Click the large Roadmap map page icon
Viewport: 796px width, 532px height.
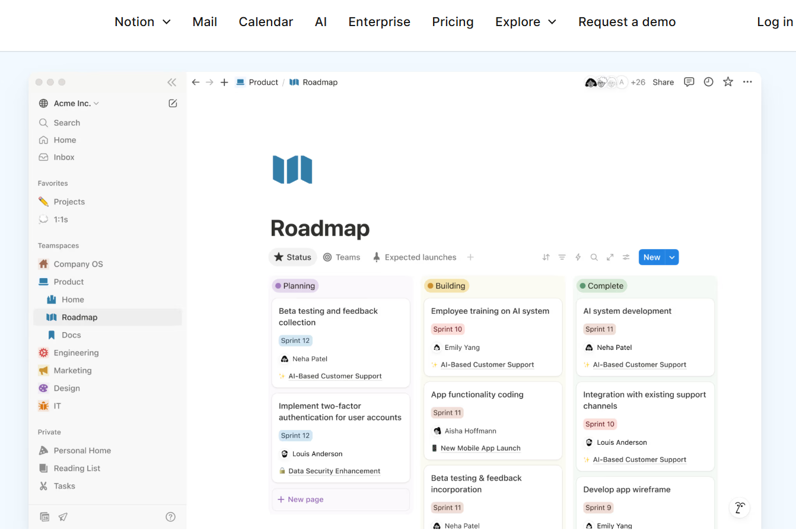coord(292,170)
